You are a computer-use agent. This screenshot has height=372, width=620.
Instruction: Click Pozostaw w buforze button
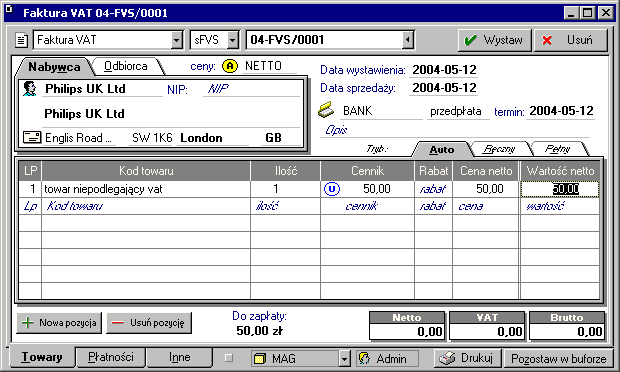(558, 359)
